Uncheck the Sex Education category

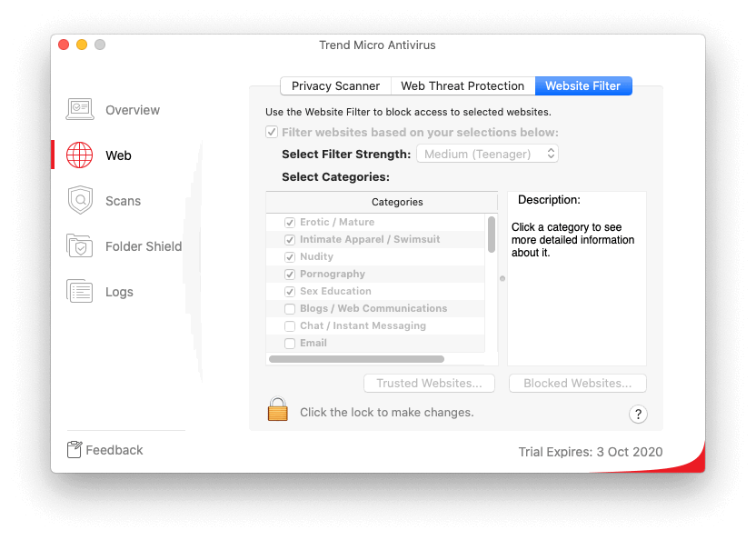coord(290,292)
